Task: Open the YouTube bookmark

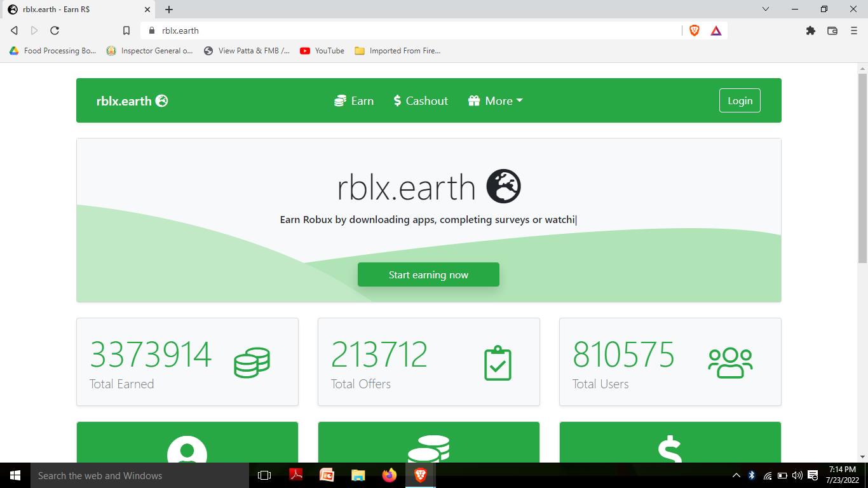Action: tap(322, 51)
